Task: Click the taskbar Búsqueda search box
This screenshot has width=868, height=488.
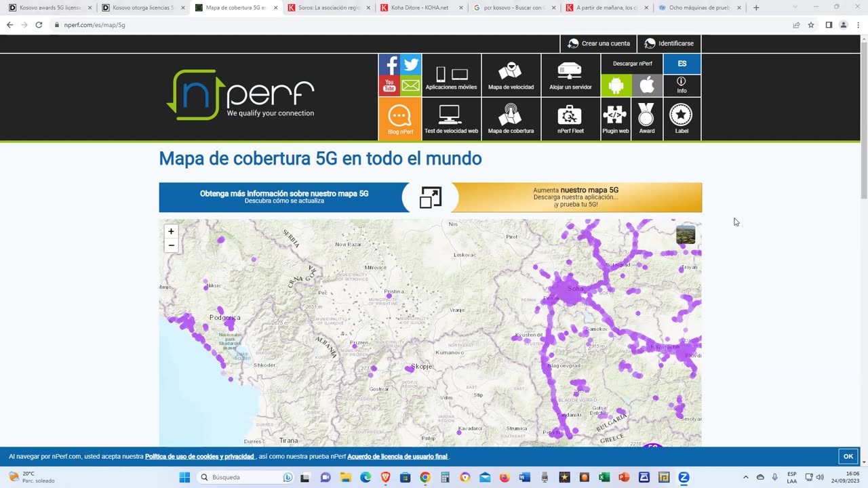Action: point(246,477)
